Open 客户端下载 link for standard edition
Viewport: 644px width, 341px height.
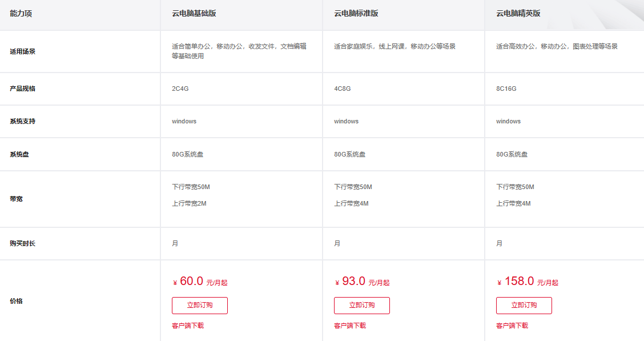point(350,326)
